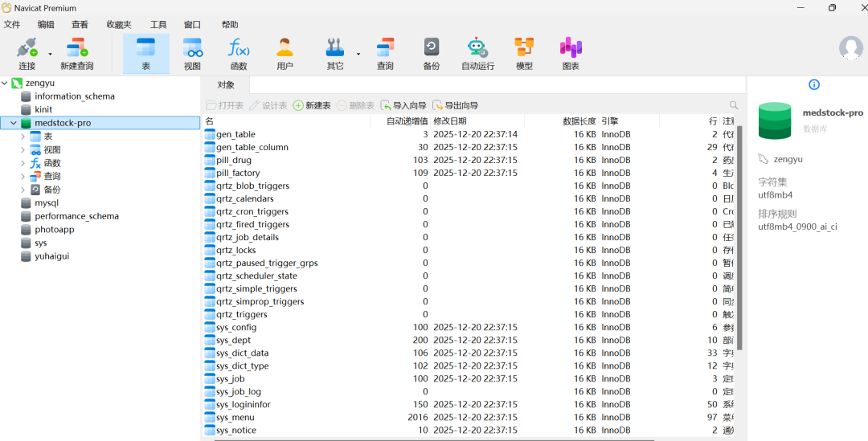Select the sys_config table row
The image size is (868, 441).
click(470, 327)
